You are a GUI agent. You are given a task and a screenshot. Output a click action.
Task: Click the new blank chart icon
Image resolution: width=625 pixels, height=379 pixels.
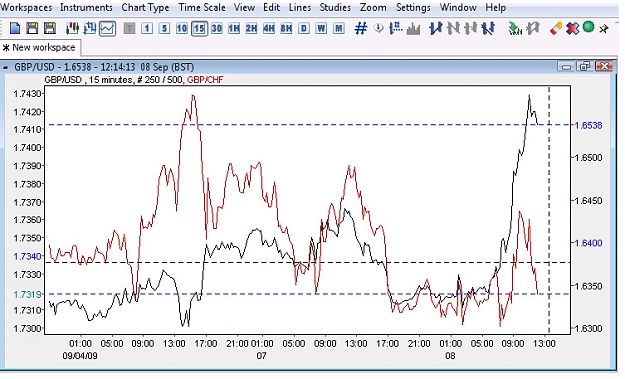tap(15, 28)
